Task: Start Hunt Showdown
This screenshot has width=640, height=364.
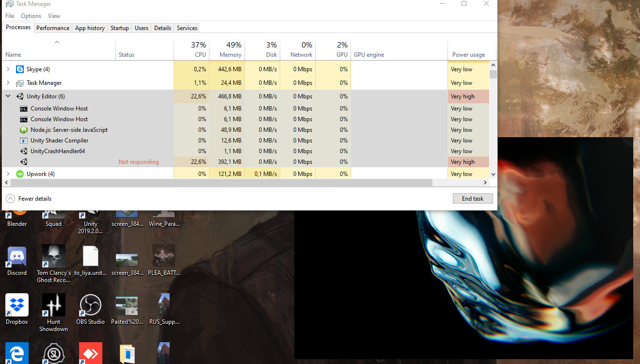Action: click(53, 305)
